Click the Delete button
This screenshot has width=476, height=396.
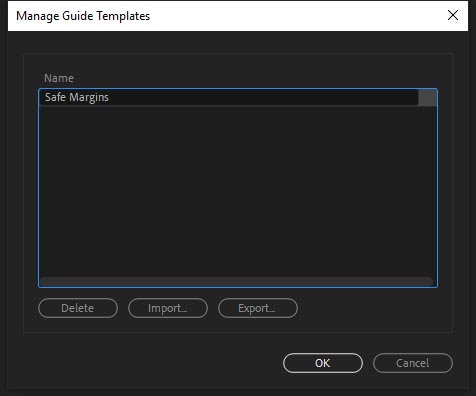[x=78, y=308]
